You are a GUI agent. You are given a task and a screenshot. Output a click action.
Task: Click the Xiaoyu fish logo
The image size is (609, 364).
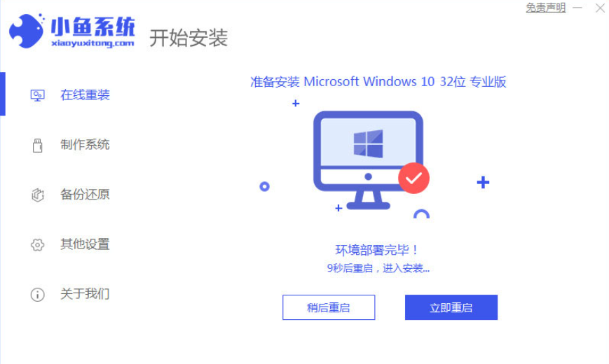coord(27,31)
